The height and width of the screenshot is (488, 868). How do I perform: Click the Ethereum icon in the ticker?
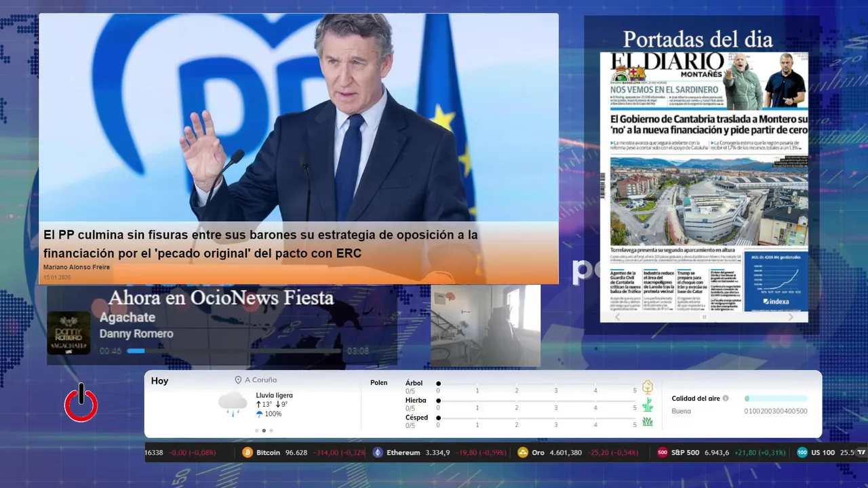[x=378, y=453]
